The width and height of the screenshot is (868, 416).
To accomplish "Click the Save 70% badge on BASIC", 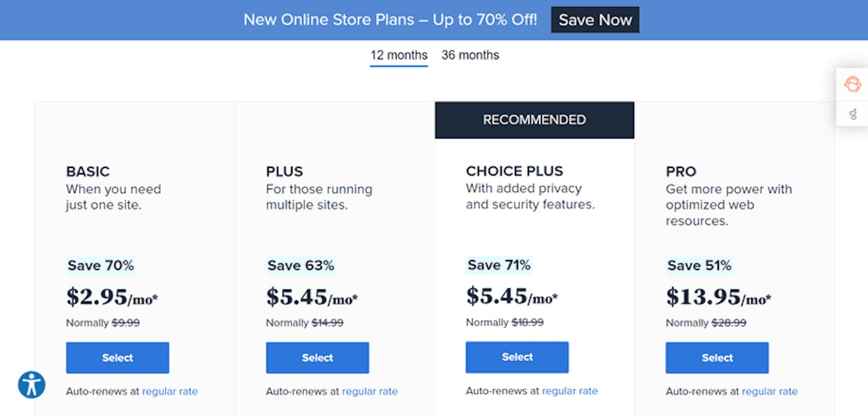I will point(100,266).
